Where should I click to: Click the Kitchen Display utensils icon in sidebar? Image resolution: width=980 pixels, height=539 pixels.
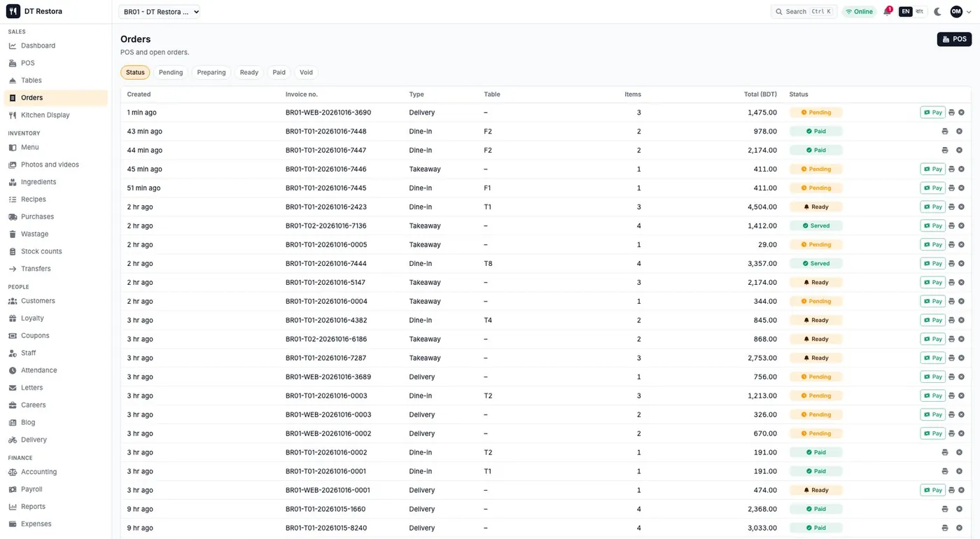[x=13, y=115]
